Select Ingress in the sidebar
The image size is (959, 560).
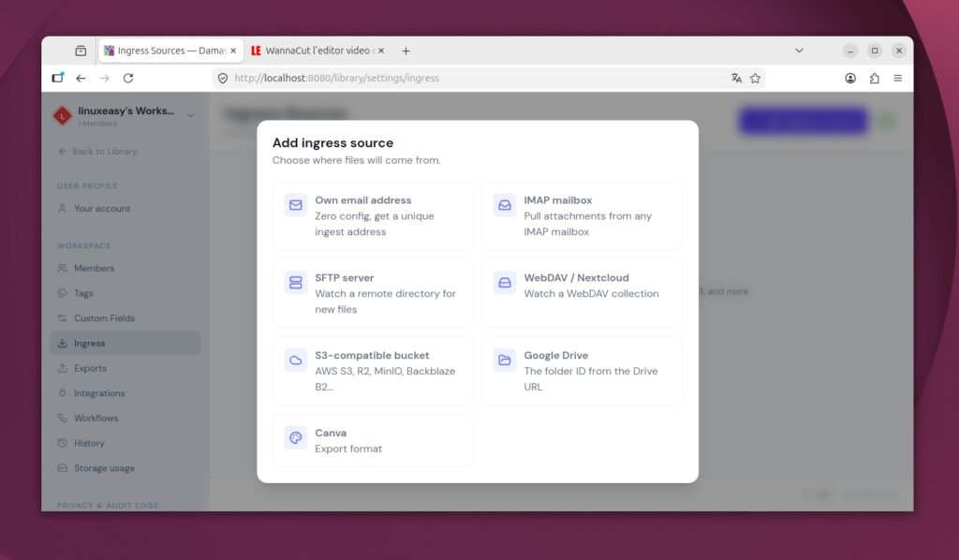[x=125, y=343]
